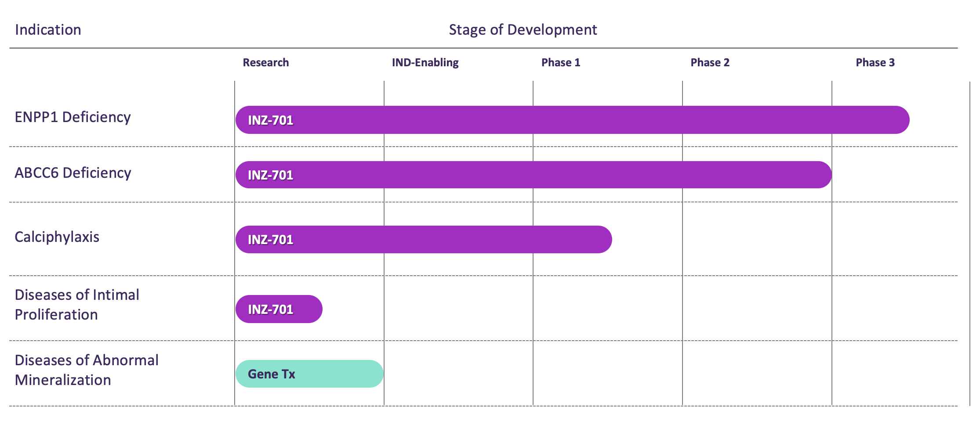This screenshot has height=428, width=980.
Task: Select the INZ-701 bar in Diseases of Intimal Proliferation
Action: point(279,309)
